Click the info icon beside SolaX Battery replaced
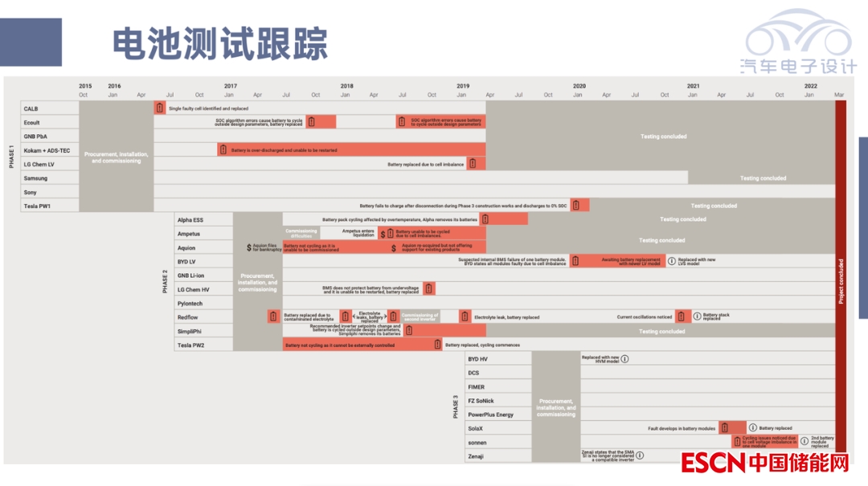 click(753, 428)
